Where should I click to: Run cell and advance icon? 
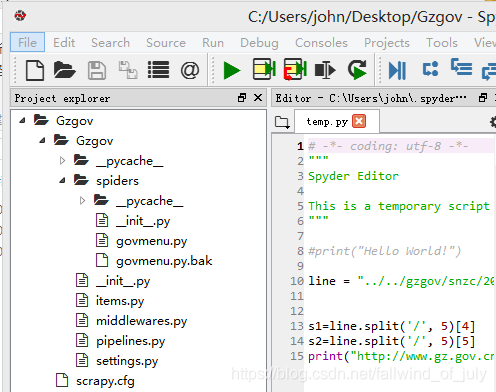[x=295, y=69]
